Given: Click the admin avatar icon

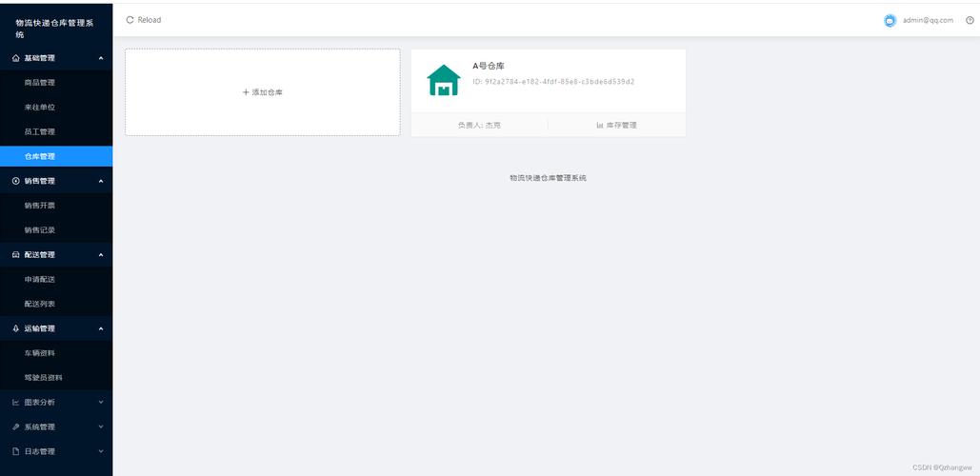Looking at the screenshot, I should click(890, 20).
